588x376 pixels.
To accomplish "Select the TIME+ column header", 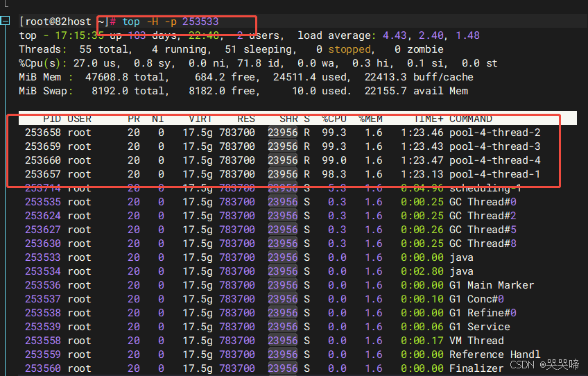I will (x=429, y=119).
